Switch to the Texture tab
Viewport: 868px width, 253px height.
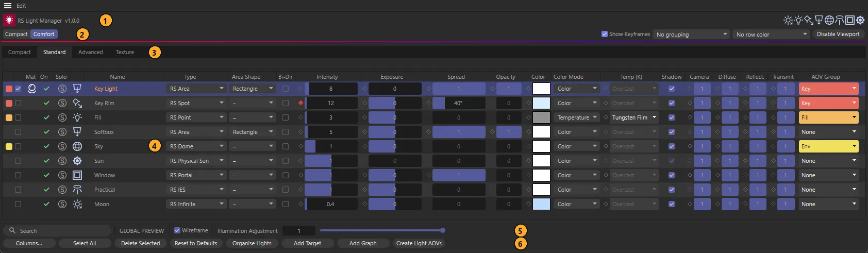tap(125, 52)
